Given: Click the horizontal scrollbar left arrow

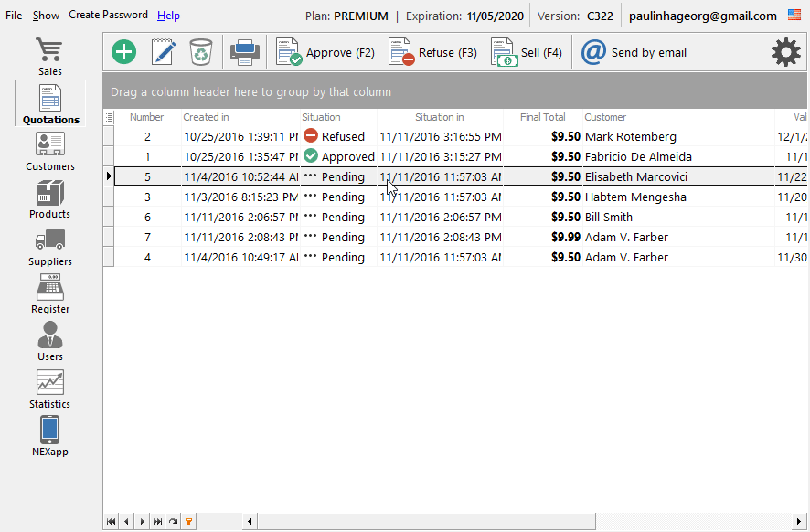Looking at the screenshot, I should (x=250, y=521).
